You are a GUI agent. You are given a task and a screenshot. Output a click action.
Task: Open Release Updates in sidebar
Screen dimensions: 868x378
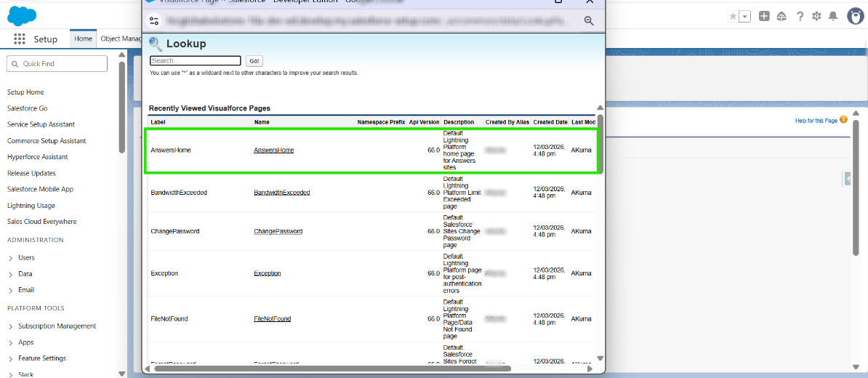tap(31, 173)
